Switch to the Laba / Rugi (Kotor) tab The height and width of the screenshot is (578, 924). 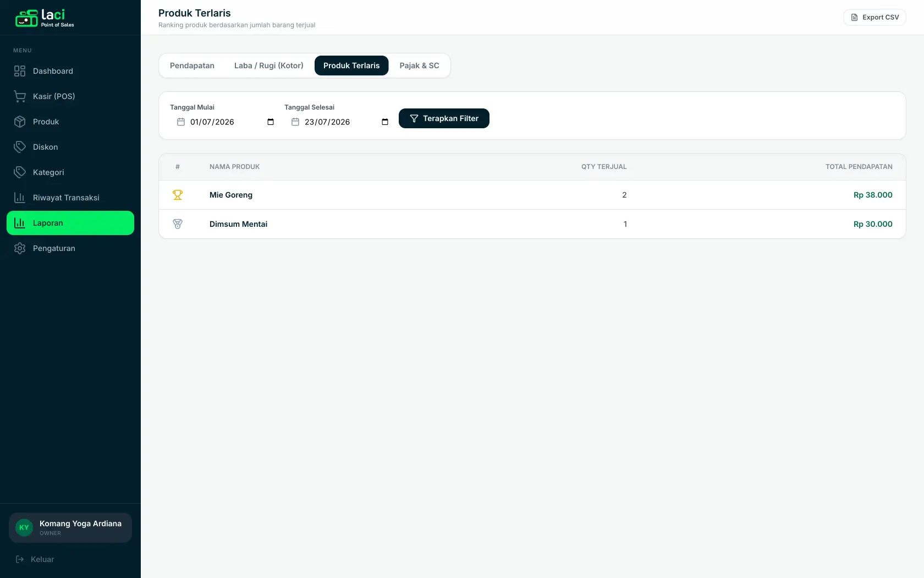269,66
